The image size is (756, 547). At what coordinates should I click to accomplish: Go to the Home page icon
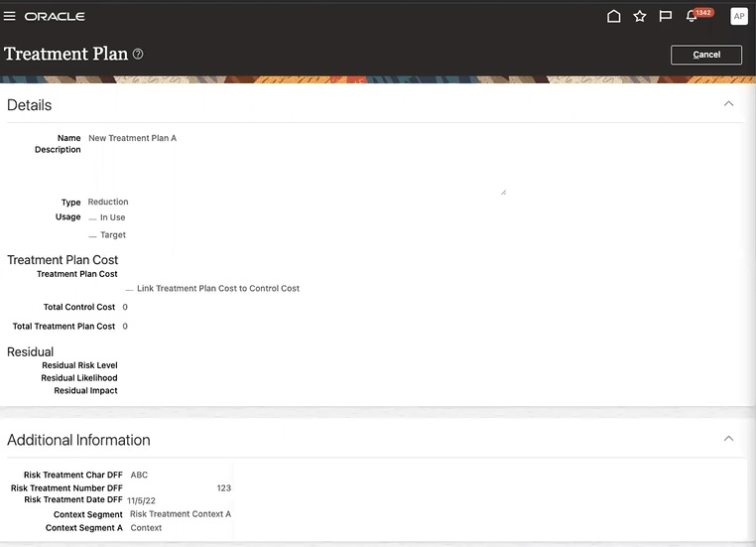pos(613,16)
